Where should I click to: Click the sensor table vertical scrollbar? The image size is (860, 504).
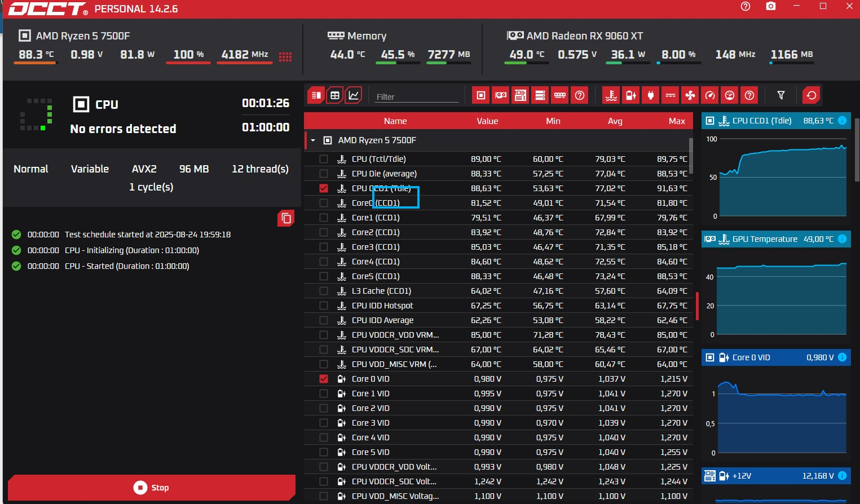pos(691,156)
